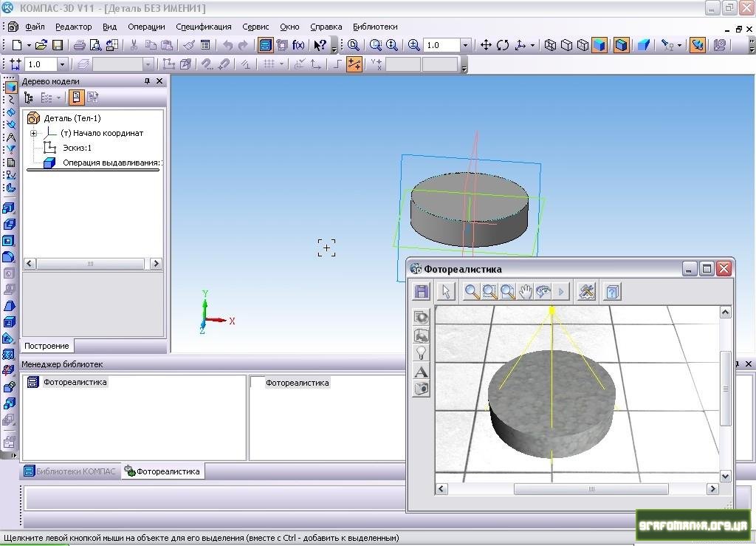Open the render settings tools icon
756x546 pixels.
click(x=587, y=292)
